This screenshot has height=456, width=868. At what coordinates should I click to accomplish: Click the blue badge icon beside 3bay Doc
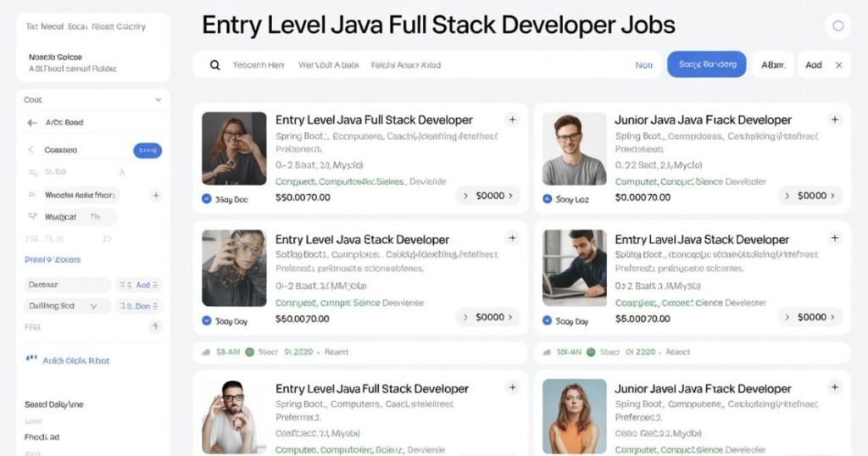[x=207, y=198]
